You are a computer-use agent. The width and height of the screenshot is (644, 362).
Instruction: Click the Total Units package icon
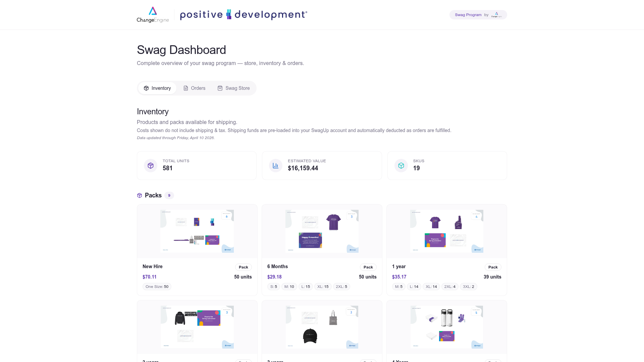click(151, 166)
